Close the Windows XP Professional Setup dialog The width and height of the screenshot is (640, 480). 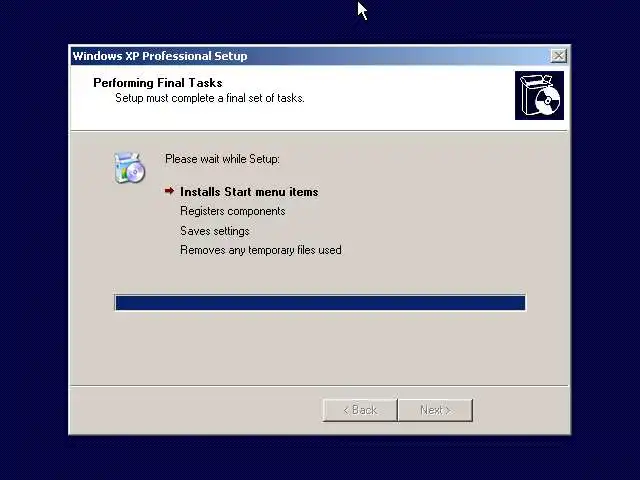[558, 56]
